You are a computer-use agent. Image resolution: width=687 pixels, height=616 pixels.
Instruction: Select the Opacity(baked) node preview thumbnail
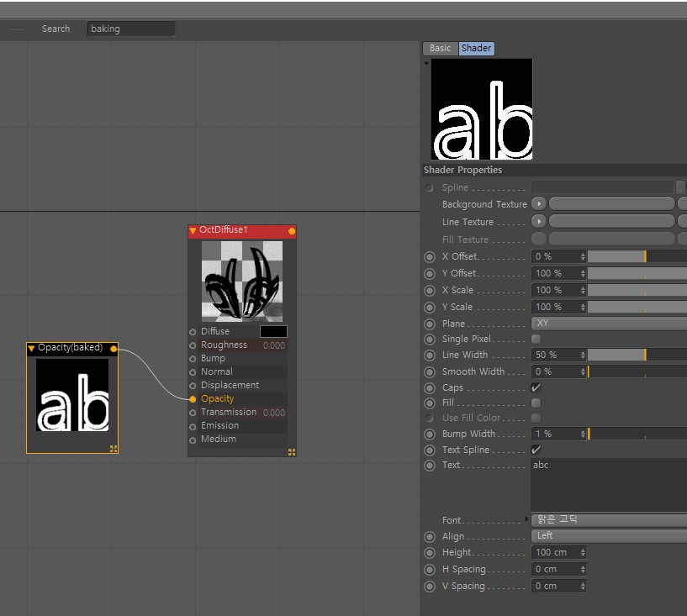point(72,395)
